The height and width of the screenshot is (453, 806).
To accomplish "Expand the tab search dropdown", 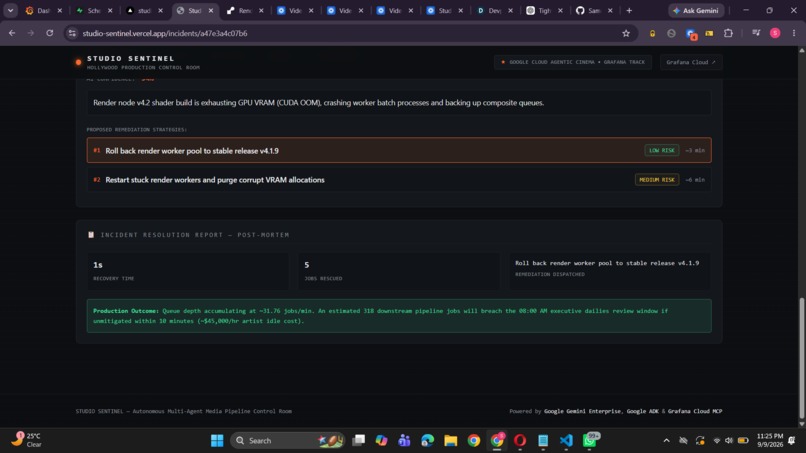I will pos(10,10).
